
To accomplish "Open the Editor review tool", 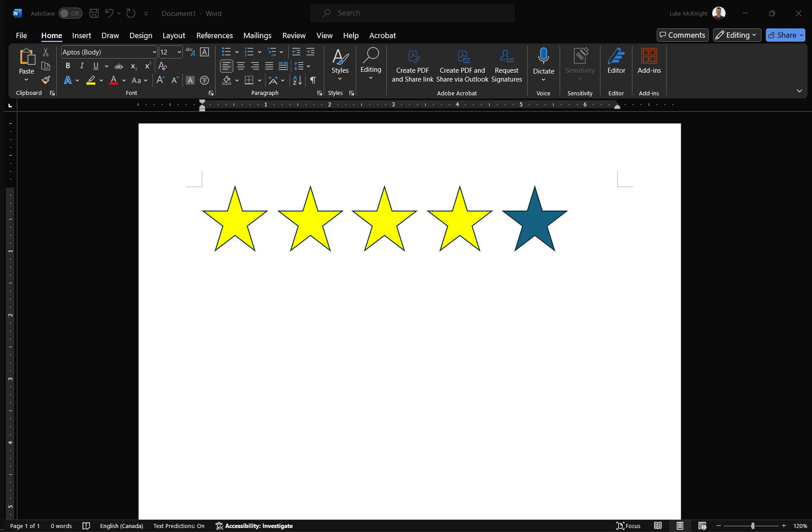I will click(616, 61).
